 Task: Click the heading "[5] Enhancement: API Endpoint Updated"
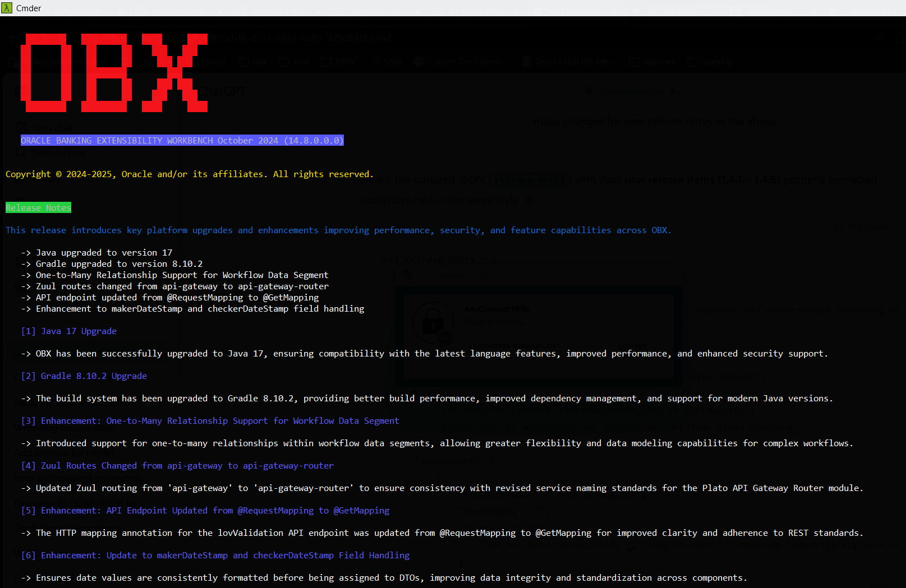[205, 511]
